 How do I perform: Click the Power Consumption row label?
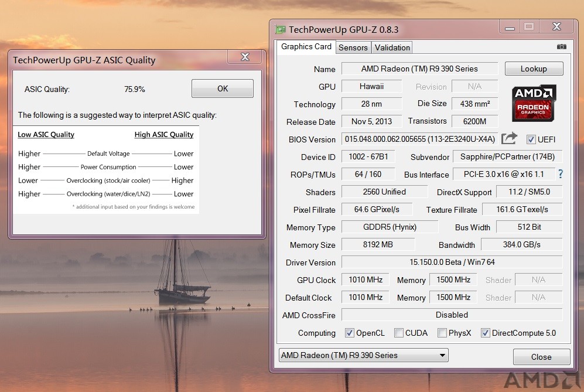[108, 167]
